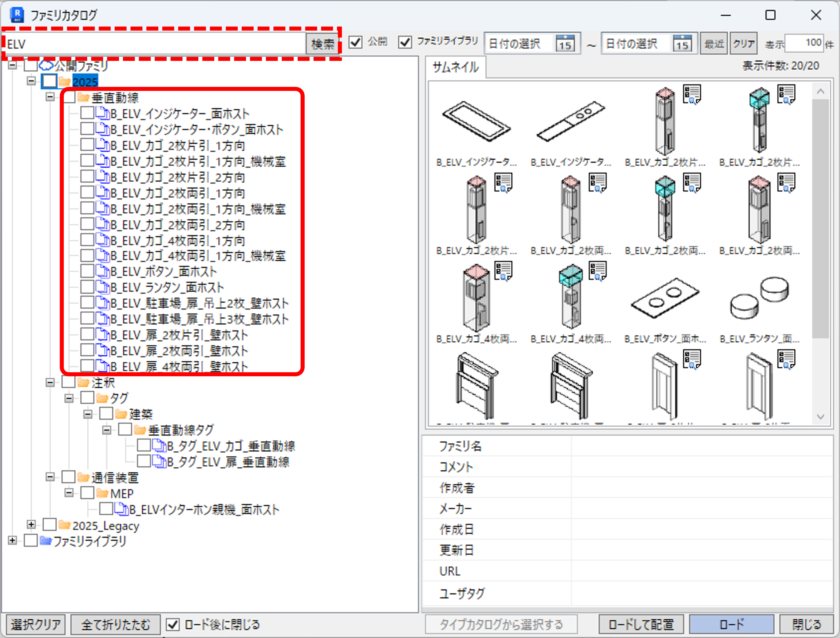Open type catalog icon on third thumbnail

point(692,94)
